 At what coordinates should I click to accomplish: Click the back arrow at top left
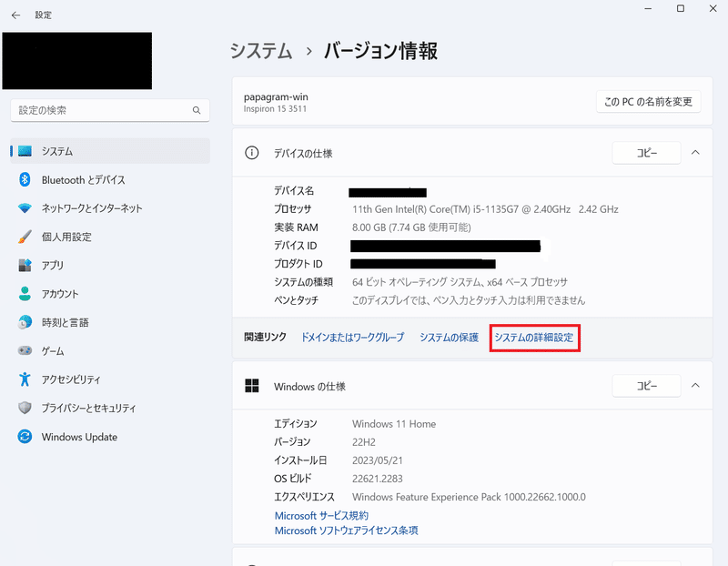pyautogui.click(x=15, y=15)
